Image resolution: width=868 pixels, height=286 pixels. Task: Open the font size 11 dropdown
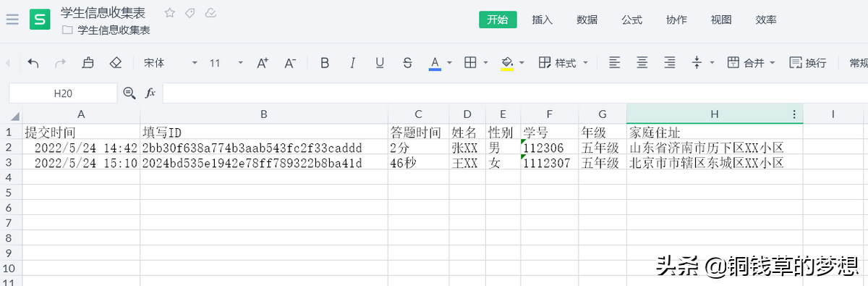pyautogui.click(x=226, y=63)
